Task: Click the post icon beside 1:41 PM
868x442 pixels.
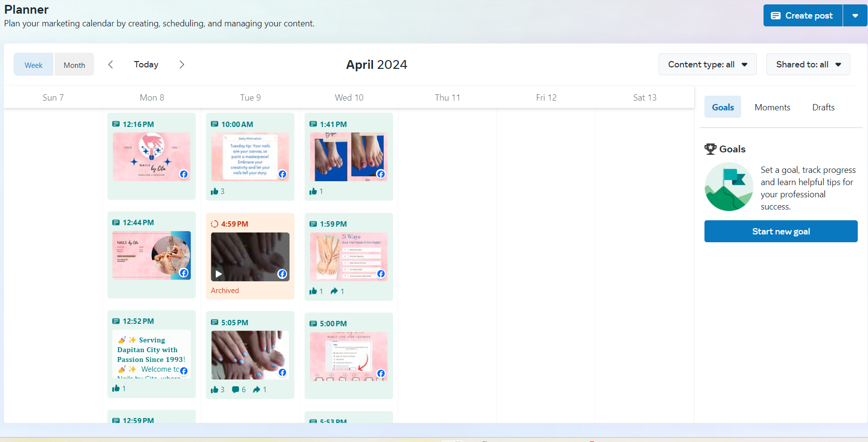Action: click(x=313, y=124)
